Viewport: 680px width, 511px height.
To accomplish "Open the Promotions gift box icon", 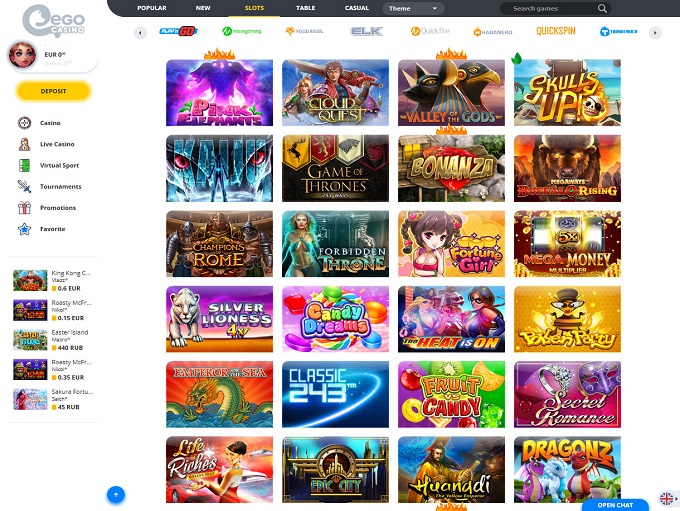I will (24, 208).
